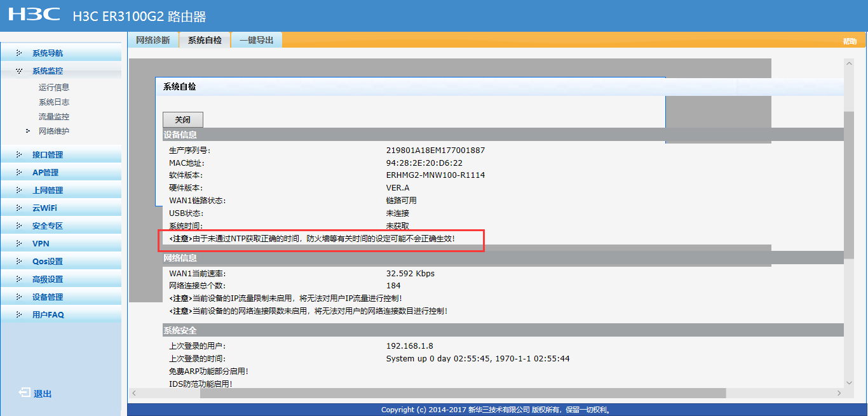Image resolution: width=868 pixels, height=416 pixels.
Task: Click the System up time value
Action: (478, 359)
